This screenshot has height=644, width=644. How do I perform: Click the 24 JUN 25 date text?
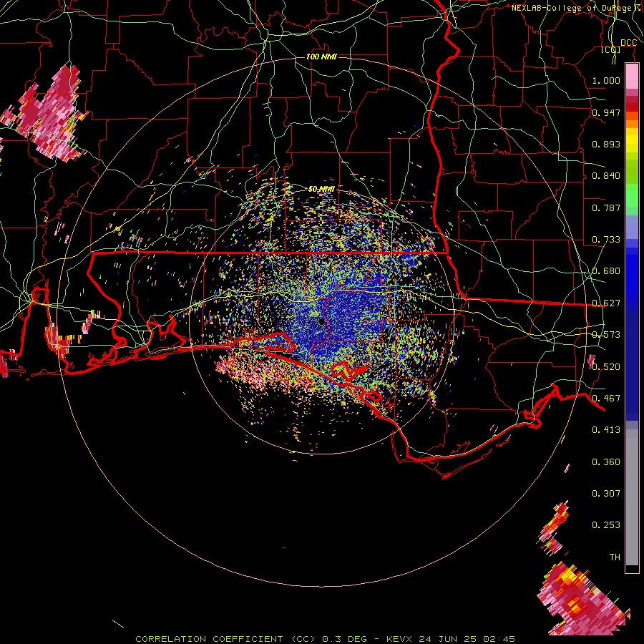448,639
